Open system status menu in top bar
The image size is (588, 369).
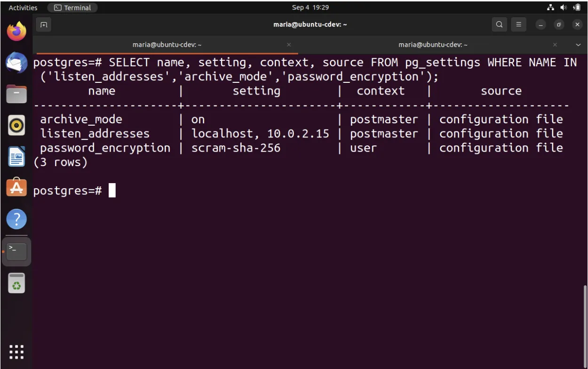[564, 8]
